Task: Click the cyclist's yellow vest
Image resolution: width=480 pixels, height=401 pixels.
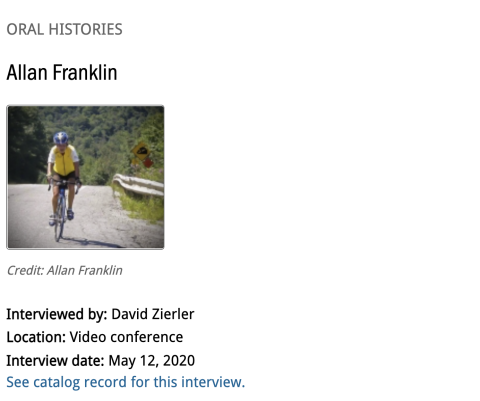Action: (x=64, y=161)
